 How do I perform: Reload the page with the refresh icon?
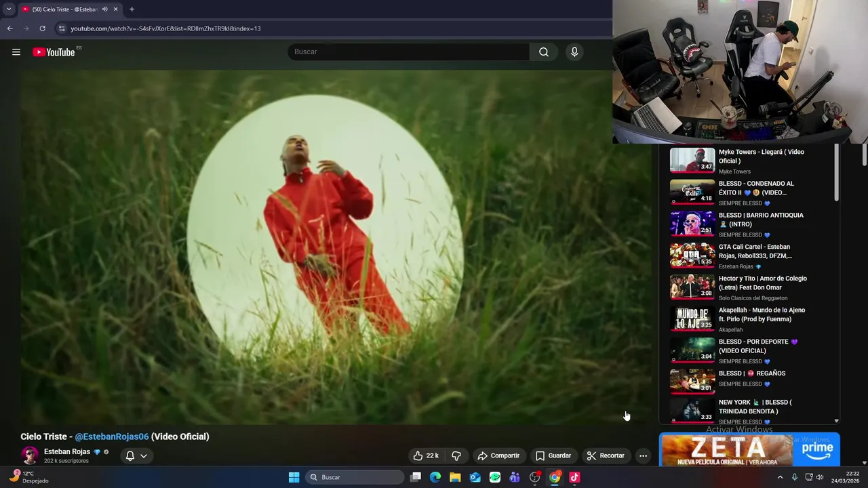pyautogui.click(x=42, y=28)
